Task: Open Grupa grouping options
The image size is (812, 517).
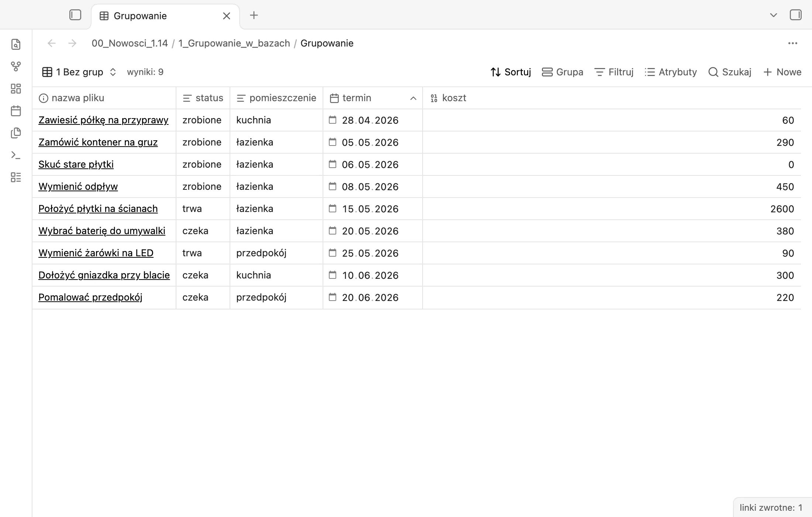Action: (562, 72)
